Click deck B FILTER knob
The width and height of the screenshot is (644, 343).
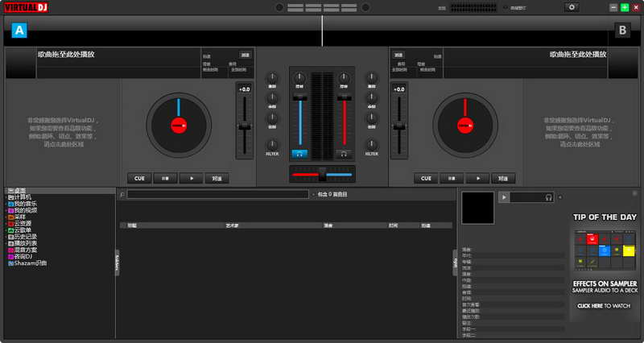[x=371, y=145]
